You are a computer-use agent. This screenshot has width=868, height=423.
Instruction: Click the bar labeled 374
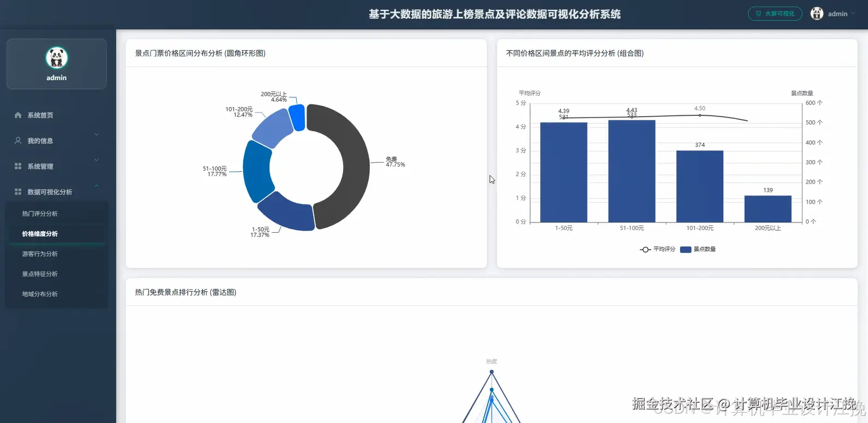pyautogui.click(x=700, y=186)
